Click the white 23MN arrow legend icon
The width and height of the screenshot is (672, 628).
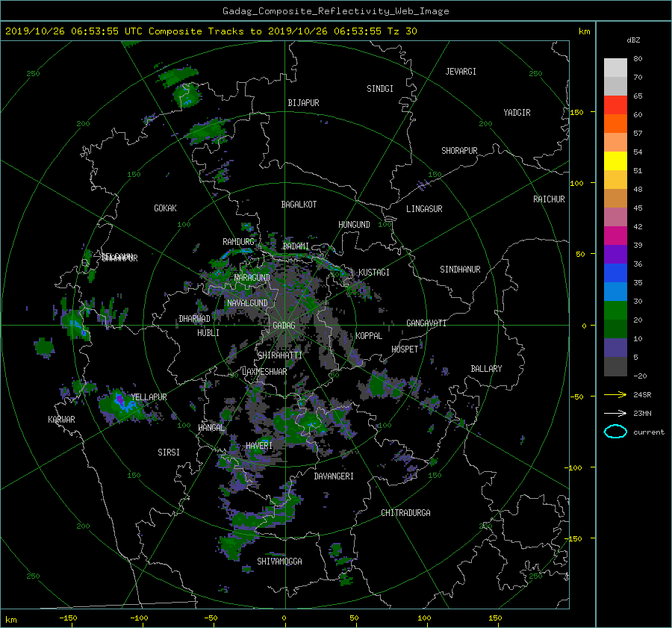point(615,413)
